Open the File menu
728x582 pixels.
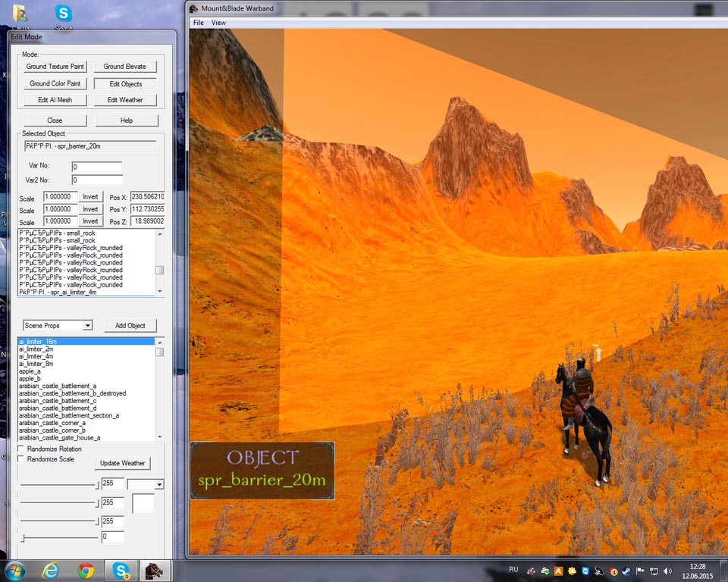pos(198,23)
